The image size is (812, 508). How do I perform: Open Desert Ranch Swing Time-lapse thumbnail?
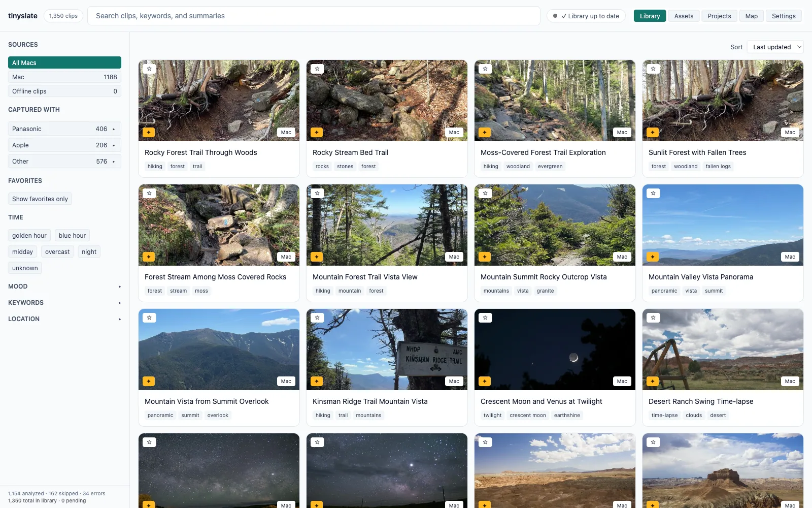tap(723, 350)
